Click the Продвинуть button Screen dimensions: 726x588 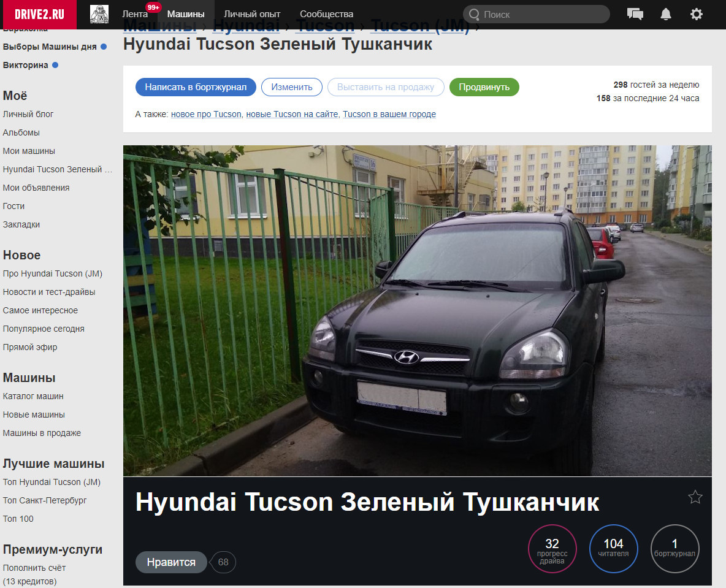point(484,87)
